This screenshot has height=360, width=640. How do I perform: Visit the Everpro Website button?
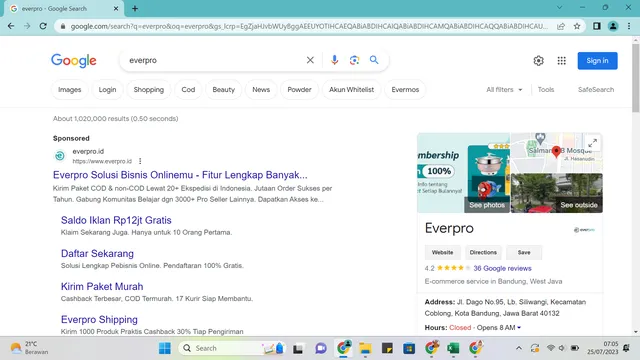(x=442, y=252)
